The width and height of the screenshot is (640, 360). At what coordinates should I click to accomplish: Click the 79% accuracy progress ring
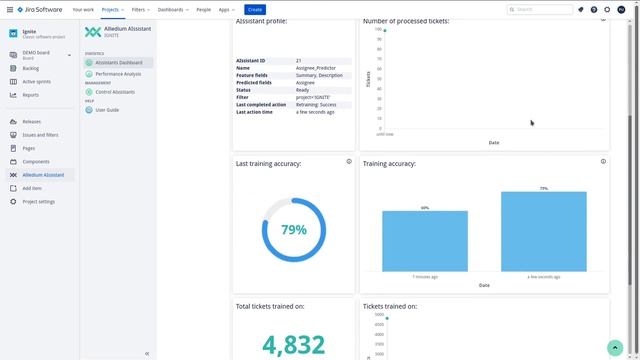[x=294, y=230]
